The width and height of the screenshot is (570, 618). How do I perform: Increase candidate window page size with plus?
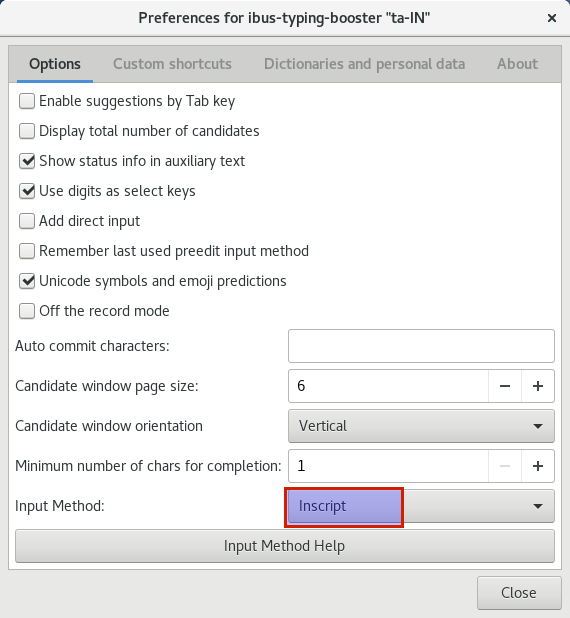(538, 386)
